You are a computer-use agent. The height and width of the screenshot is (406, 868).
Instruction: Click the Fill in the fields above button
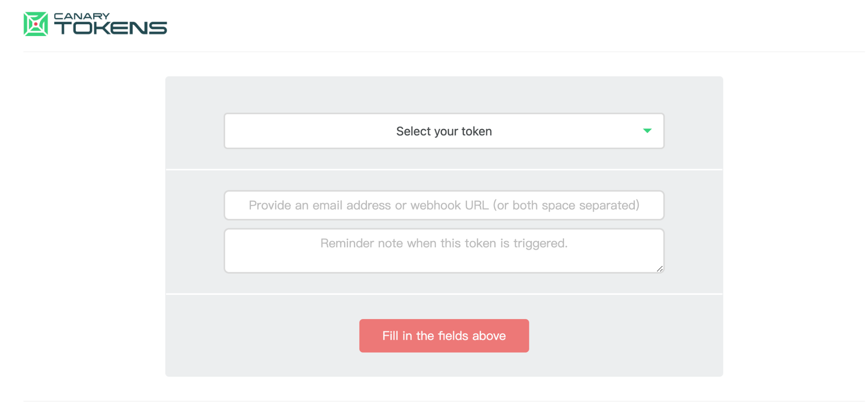tap(444, 336)
